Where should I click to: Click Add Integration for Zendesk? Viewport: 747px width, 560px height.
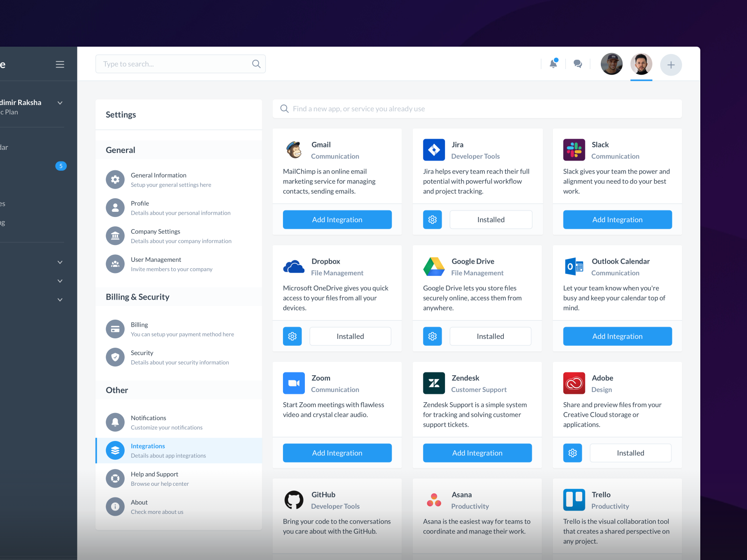pyautogui.click(x=477, y=453)
